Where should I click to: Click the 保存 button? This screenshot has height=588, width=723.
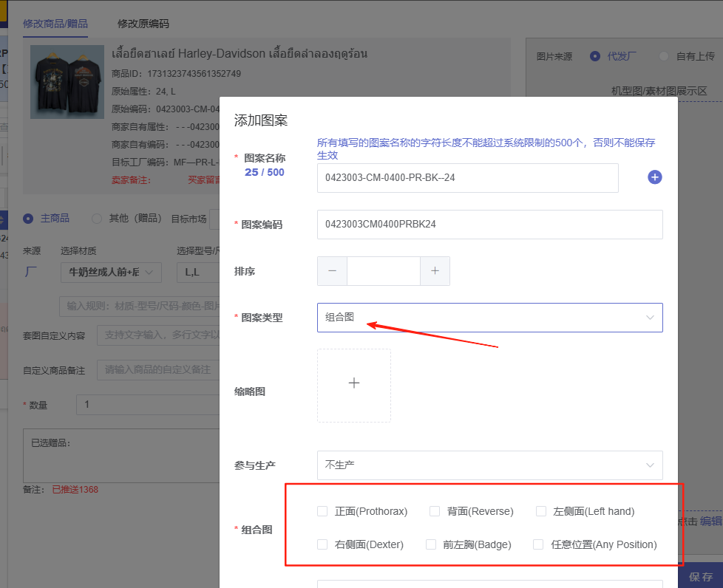pos(700,576)
